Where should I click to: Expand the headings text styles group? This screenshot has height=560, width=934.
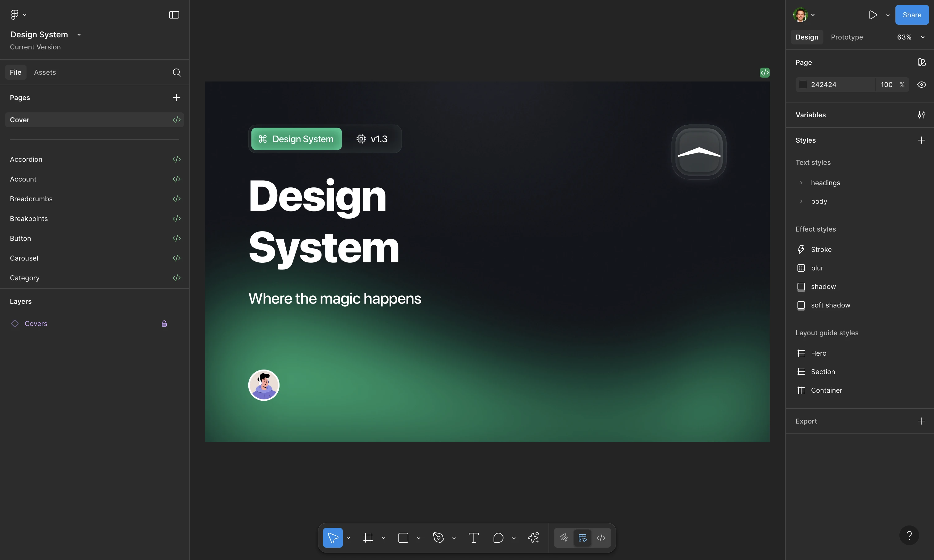801,183
